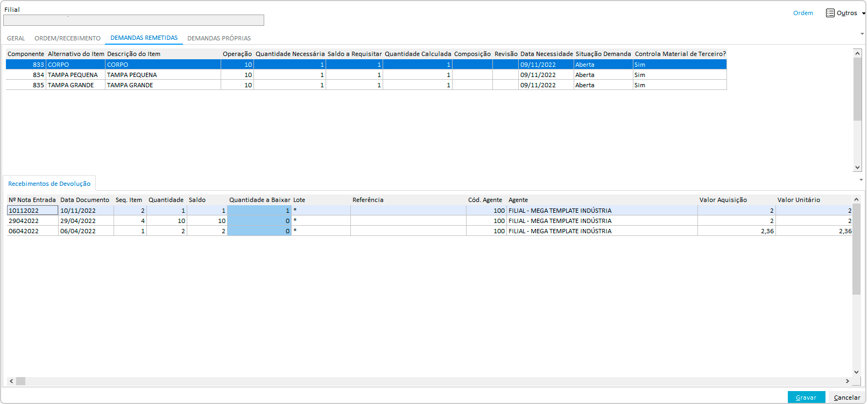Click scroll down arrow in Recebimentos grid

point(856,372)
